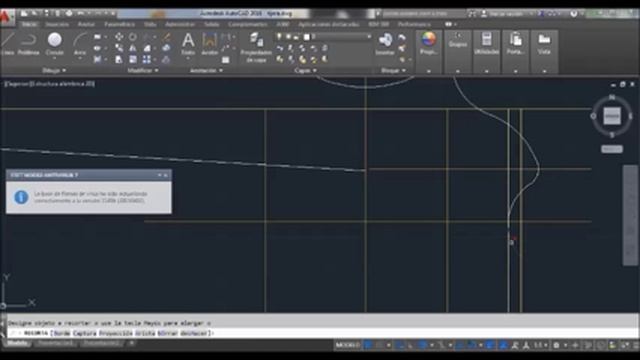This screenshot has height=360, width=640.
Task: Open the Arco options dropdown arrow
Action: 80,59
